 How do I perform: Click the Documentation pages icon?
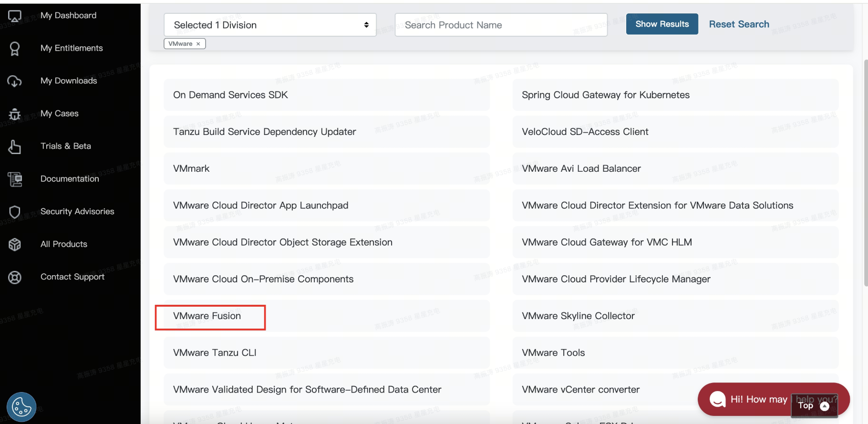click(14, 179)
